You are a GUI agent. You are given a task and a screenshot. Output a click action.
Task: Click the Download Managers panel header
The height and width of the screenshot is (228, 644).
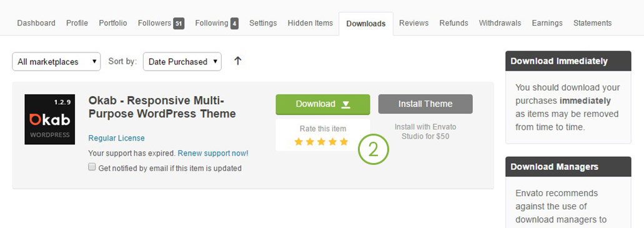[568, 167]
